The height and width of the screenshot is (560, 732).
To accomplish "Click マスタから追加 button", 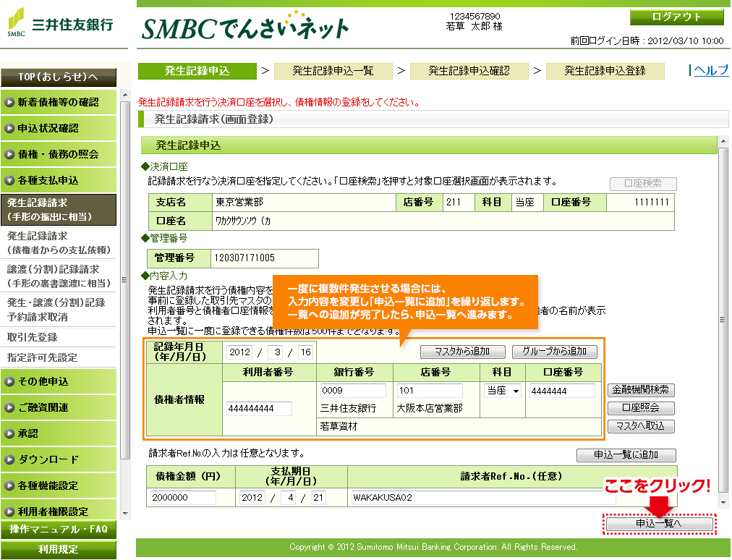I will [462, 351].
